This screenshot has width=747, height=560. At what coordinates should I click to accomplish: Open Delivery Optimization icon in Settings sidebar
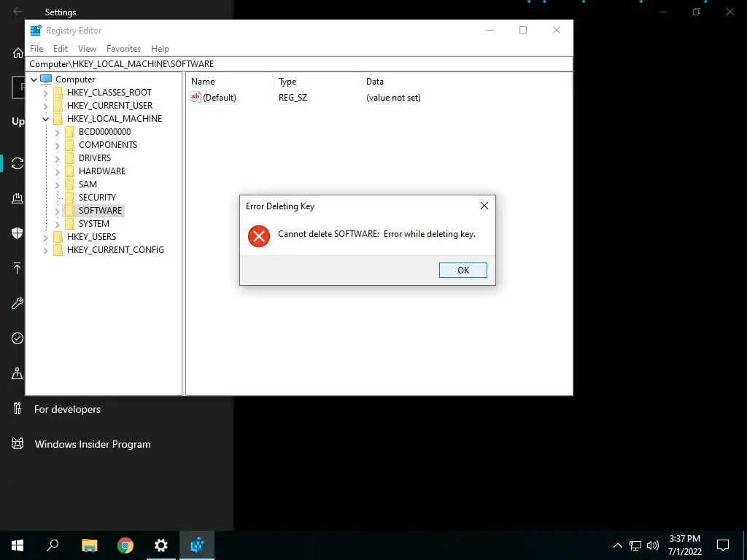(x=18, y=198)
